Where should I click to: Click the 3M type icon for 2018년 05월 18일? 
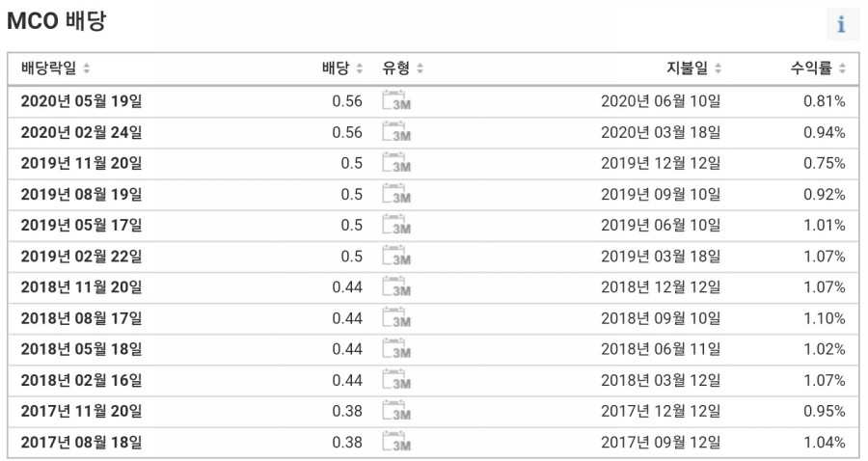396,349
